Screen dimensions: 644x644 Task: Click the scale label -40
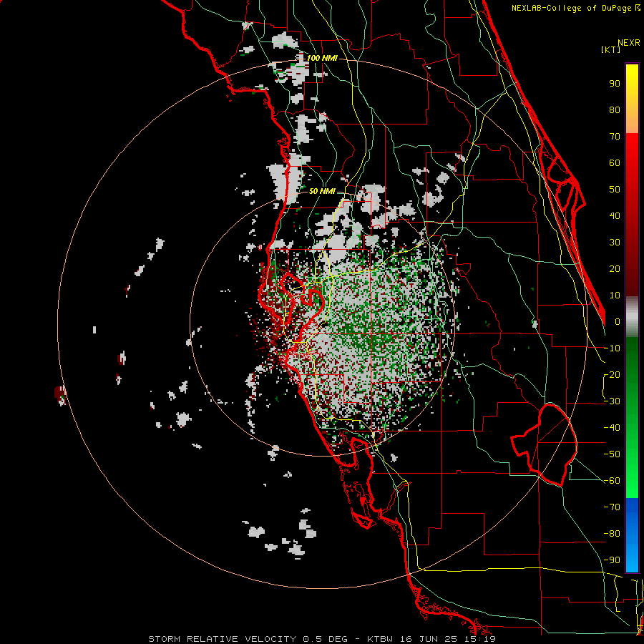pos(612,428)
